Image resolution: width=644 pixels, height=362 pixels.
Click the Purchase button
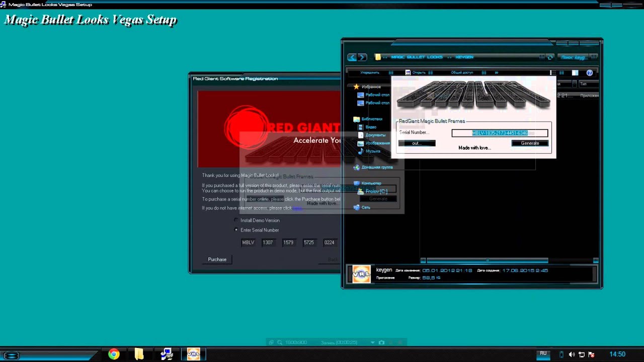point(217,259)
